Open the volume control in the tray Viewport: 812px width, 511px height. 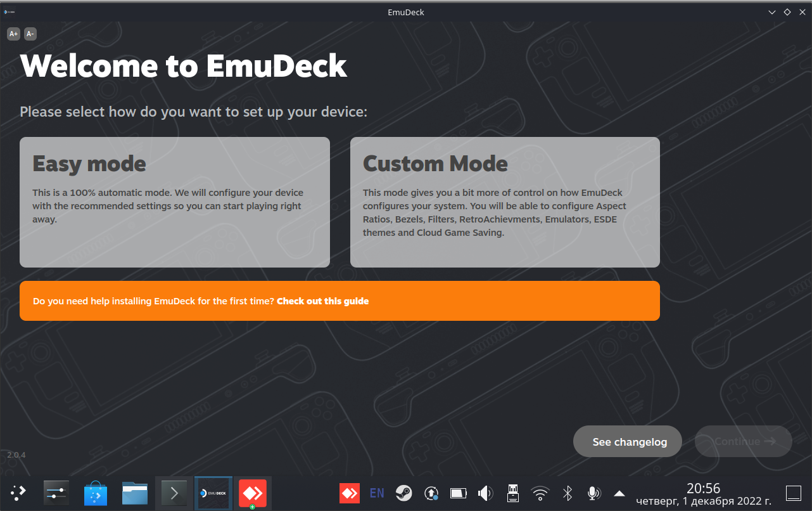coord(486,493)
